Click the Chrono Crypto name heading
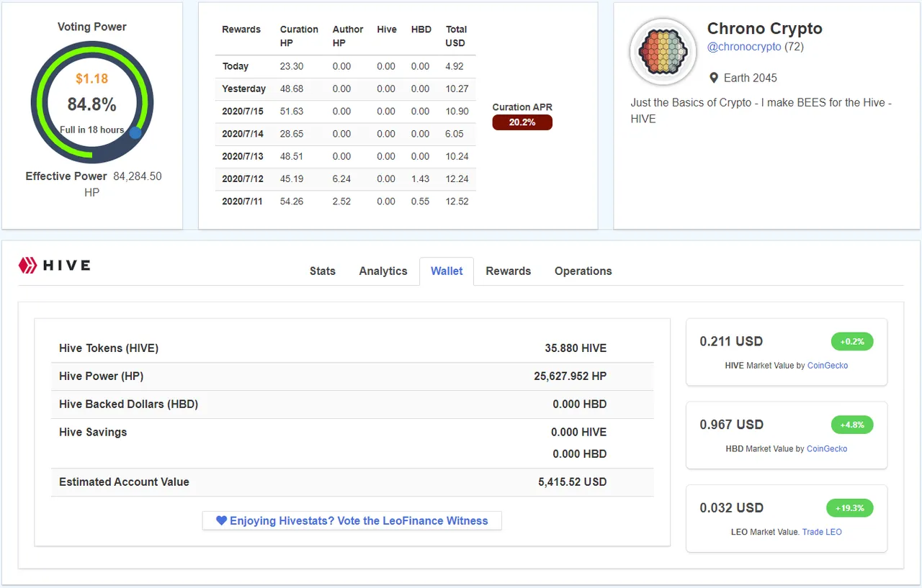This screenshot has width=922, height=588. coord(765,29)
